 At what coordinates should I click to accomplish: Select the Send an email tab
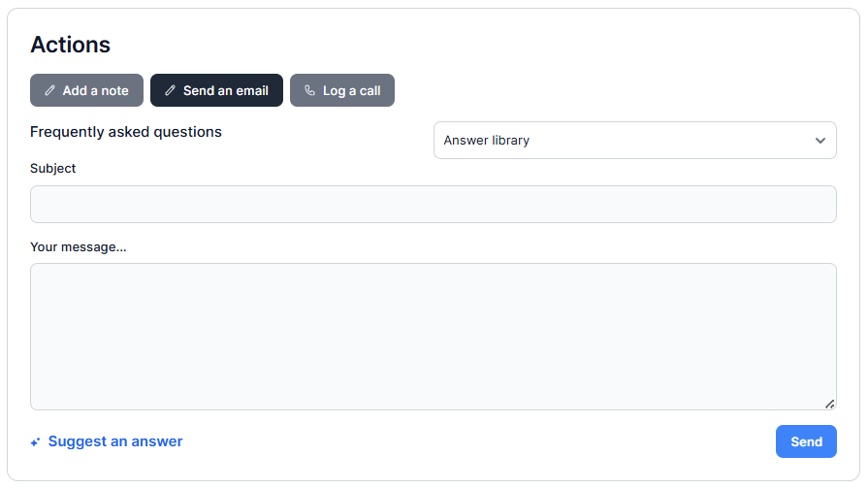click(x=216, y=90)
